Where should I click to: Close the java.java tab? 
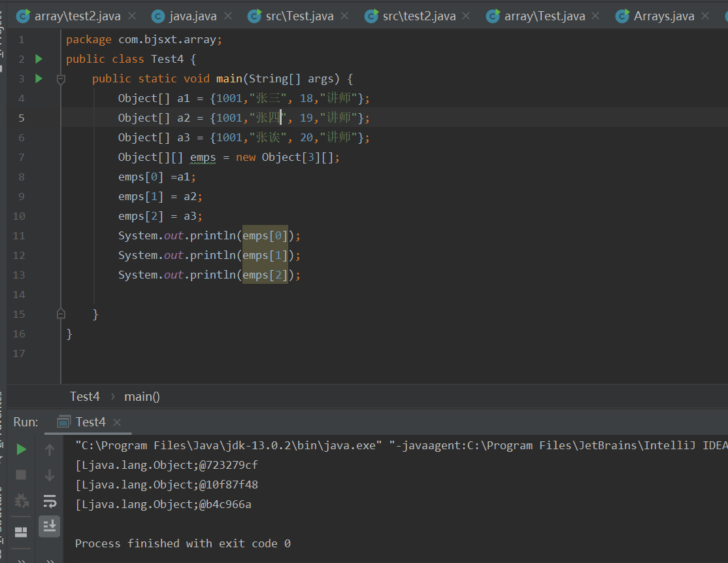[x=228, y=16]
